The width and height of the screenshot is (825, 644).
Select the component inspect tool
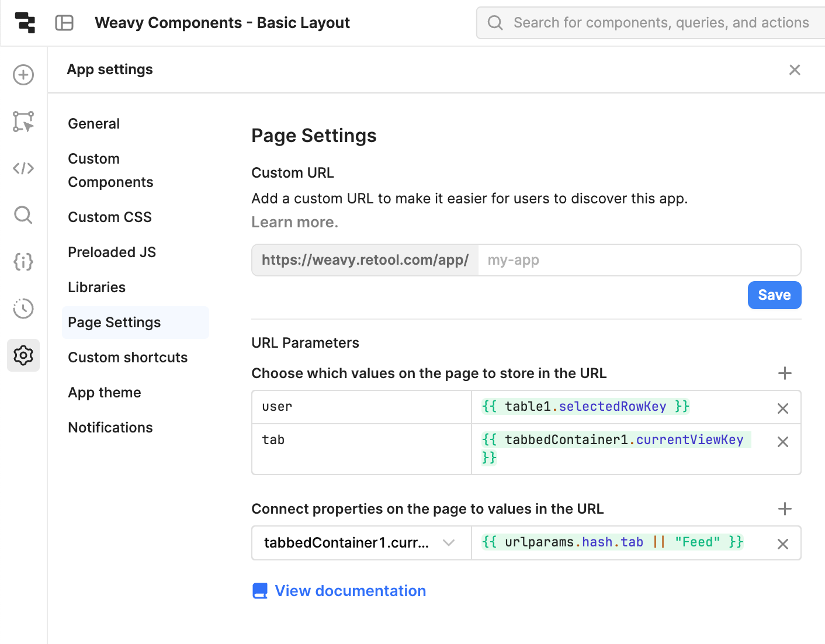coord(23,122)
